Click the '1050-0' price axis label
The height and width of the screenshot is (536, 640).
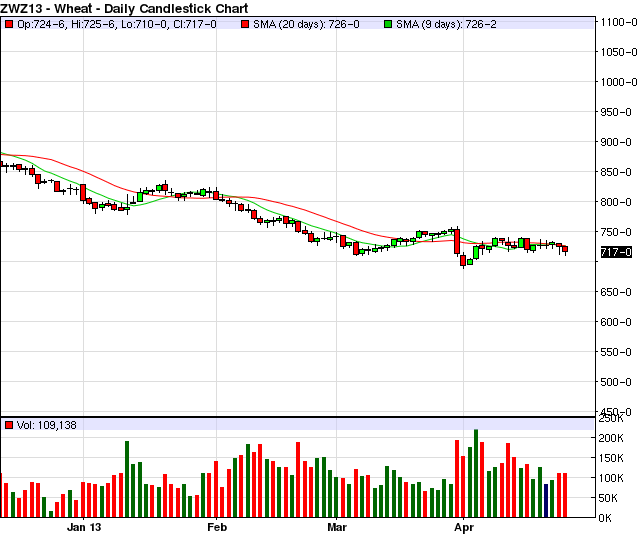tap(618, 52)
